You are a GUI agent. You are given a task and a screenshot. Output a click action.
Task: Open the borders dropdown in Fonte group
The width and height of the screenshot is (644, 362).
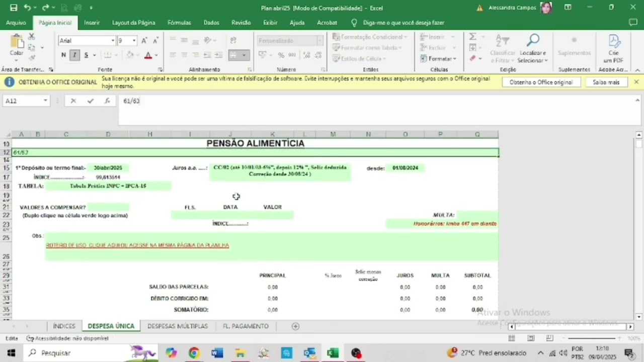[x=117, y=55]
